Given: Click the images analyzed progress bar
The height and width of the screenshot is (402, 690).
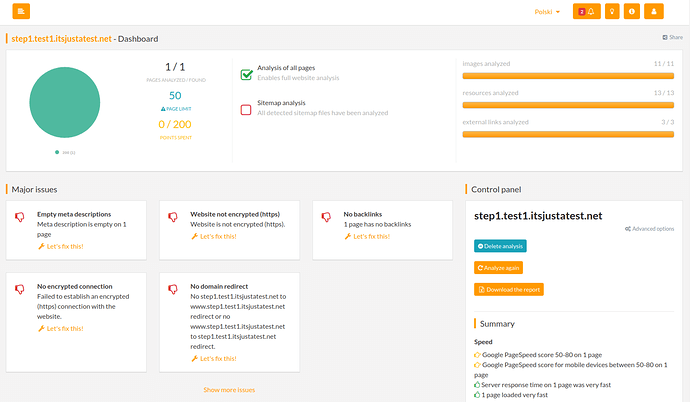Looking at the screenshot, I should pos(567,75).
